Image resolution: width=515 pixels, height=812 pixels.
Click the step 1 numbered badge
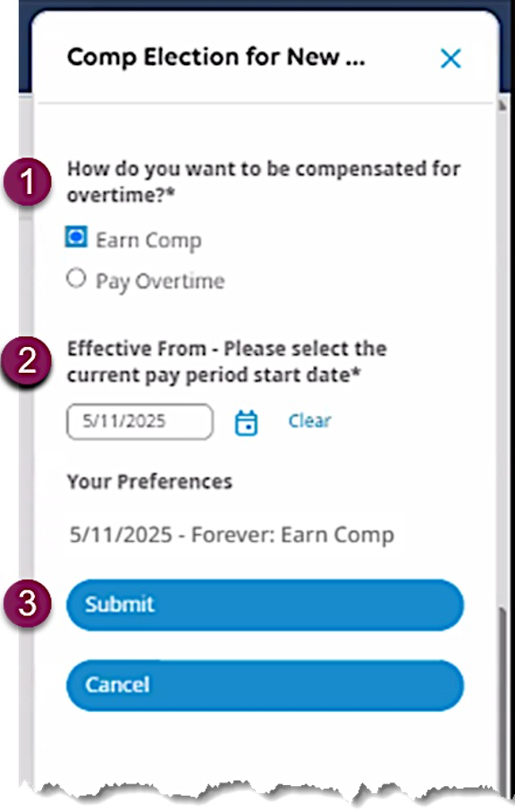point(28,182)
